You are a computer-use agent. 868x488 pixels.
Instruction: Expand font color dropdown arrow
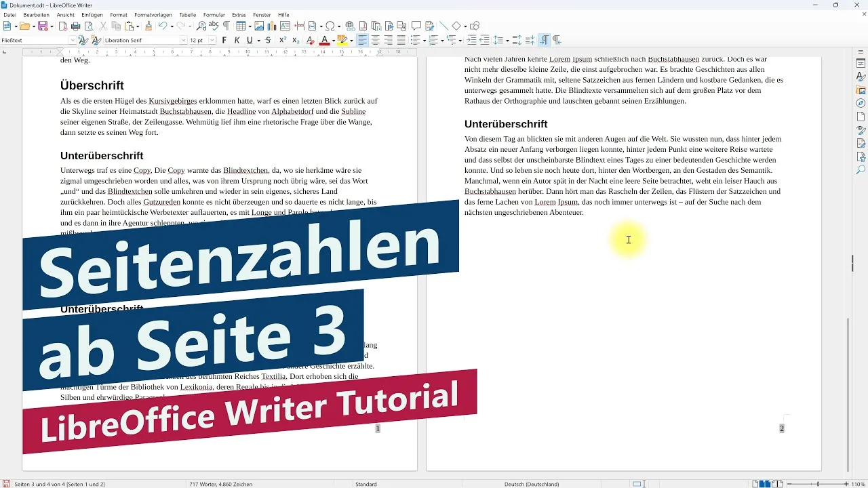tap(333, 40)
